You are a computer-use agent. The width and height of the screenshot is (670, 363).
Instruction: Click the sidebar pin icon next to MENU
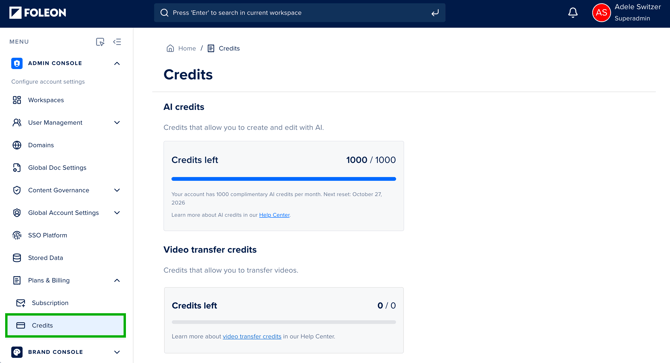click(100, 42)
